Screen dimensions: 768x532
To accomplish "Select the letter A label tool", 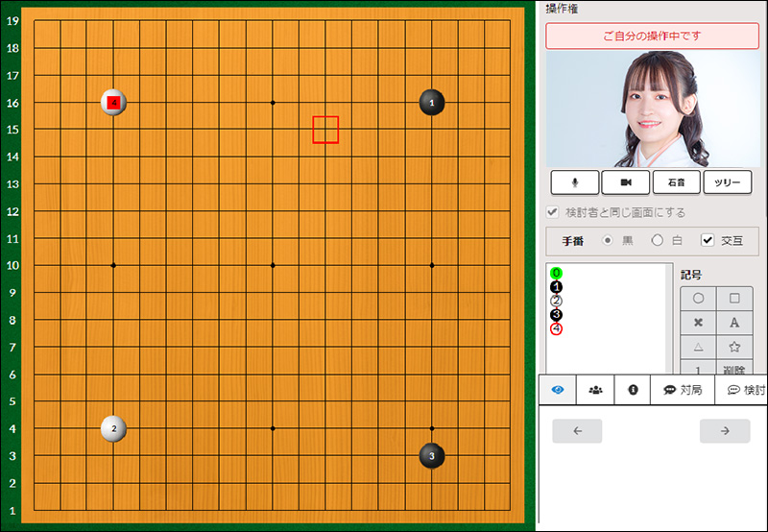I will [734, 323].
